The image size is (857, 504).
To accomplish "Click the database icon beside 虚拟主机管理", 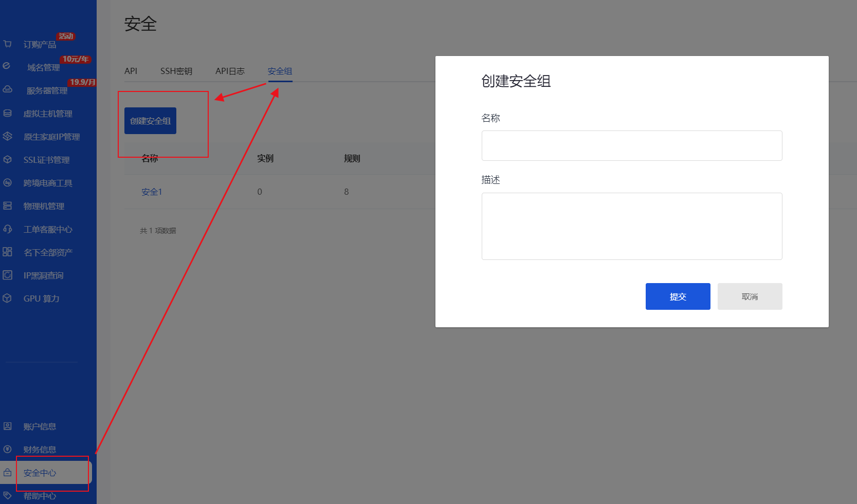I will coord(7,113).
